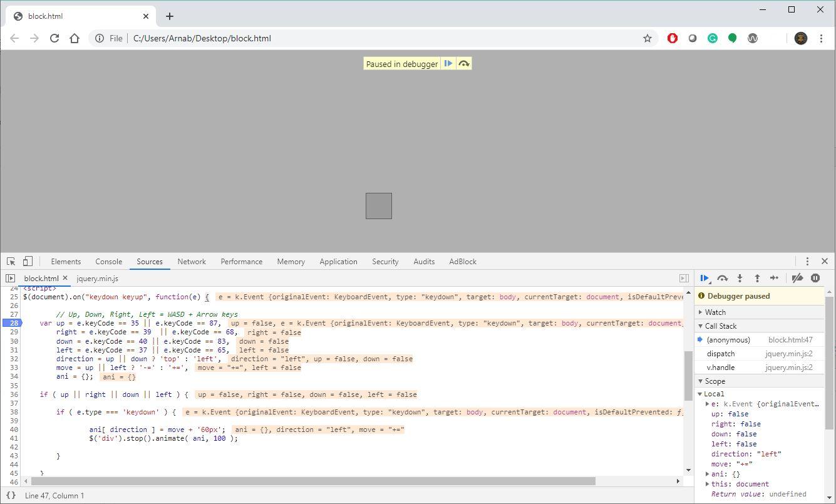Click the debugger sidebar scrollbar
The width and height of the screenshot is (836, 504).
[x=830, y=363]
